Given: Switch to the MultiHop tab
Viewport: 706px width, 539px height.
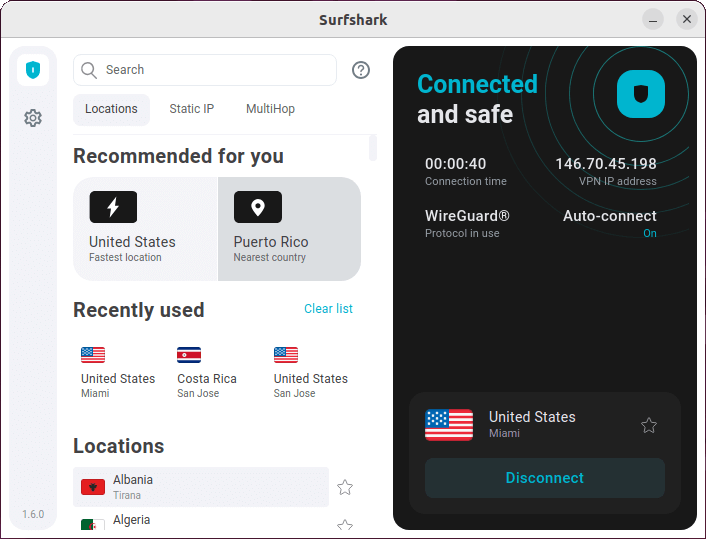Looking at the screenshot, I should point(271,109).
